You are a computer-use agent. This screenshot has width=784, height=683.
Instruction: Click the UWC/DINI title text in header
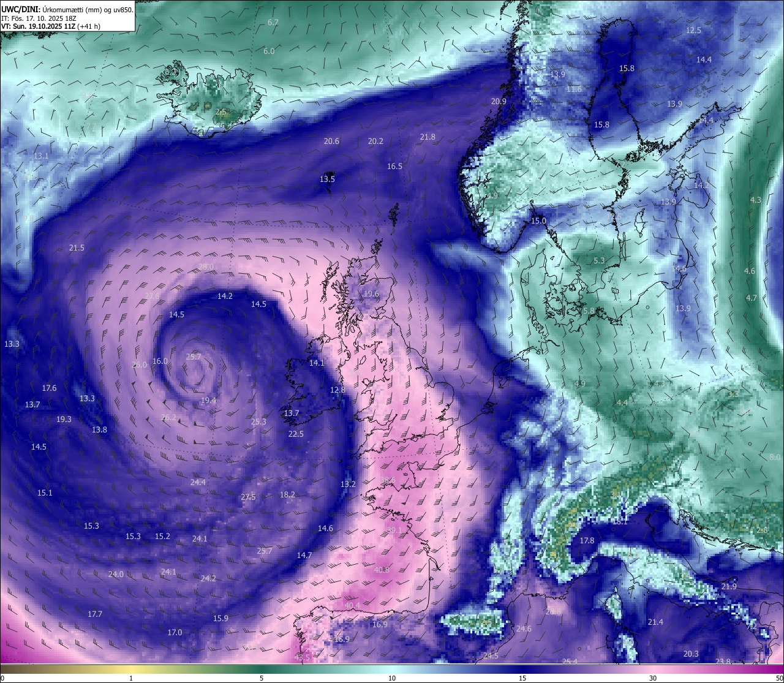coord(21,9)
